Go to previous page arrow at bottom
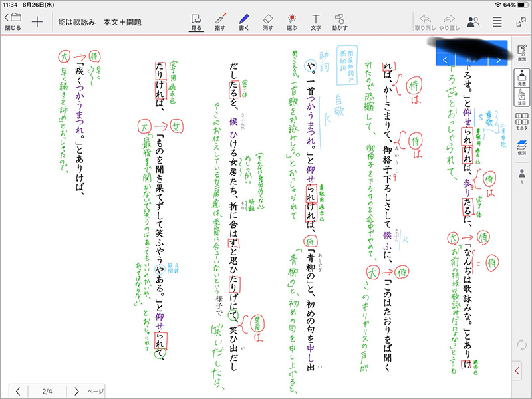Viewport: 532px width, 399px height. tap(19, 391)
